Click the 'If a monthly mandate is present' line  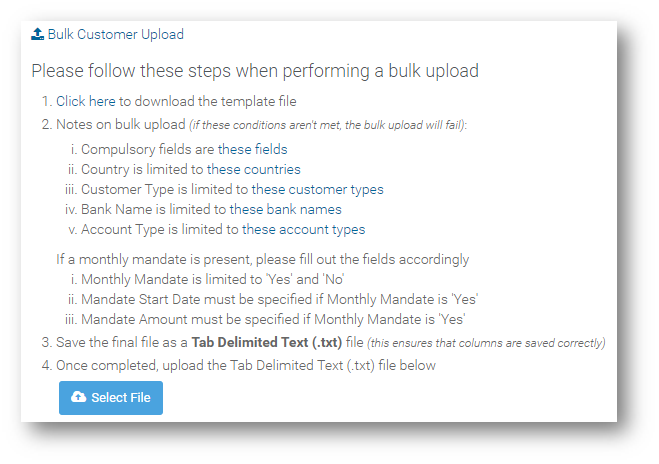263,260
